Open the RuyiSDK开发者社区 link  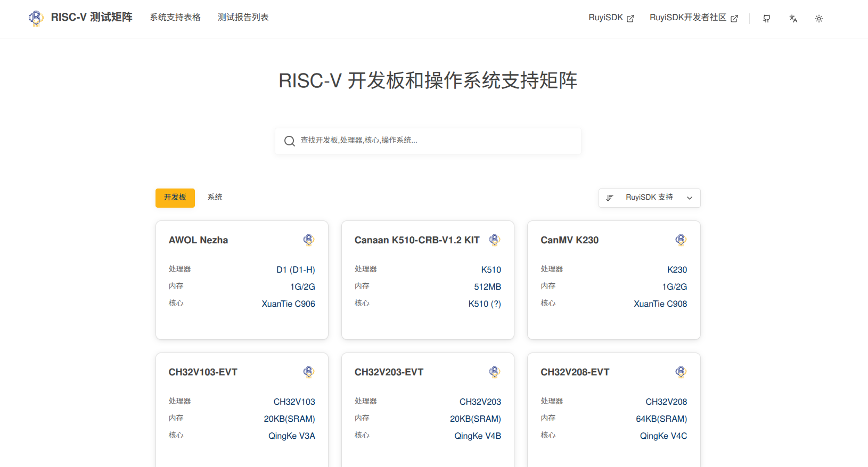click(x=694, y=18)
